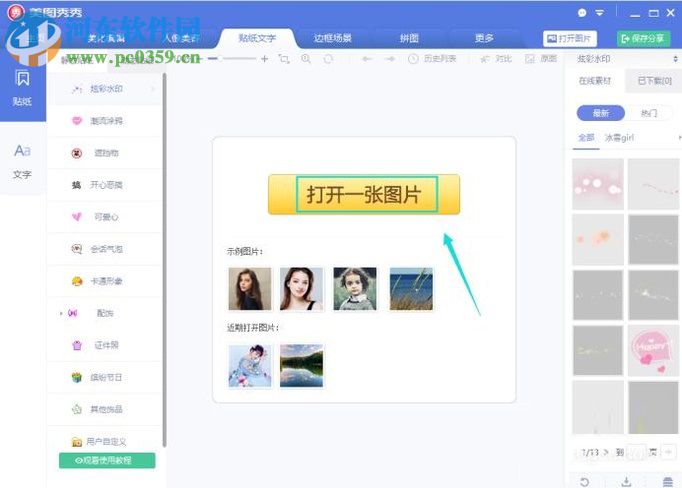Select the 全部 all filter tab
This screenshot has width=682, height=488.
point(586,138)
